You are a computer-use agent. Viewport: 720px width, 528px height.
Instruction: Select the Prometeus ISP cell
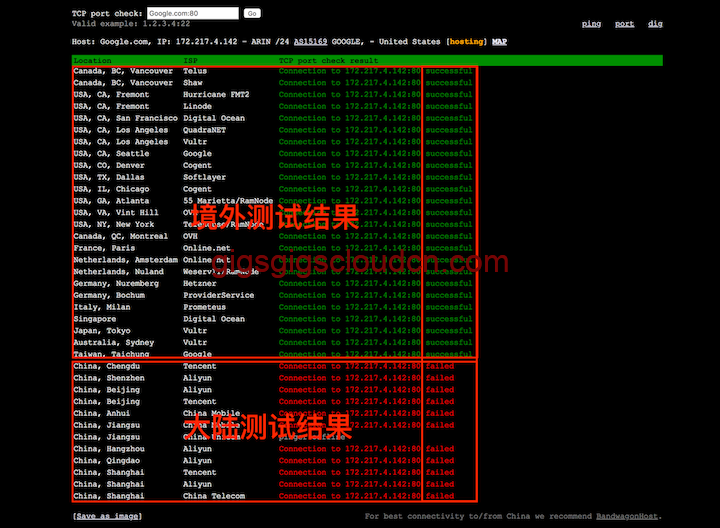pyautogui.click(x=205, y=308)
